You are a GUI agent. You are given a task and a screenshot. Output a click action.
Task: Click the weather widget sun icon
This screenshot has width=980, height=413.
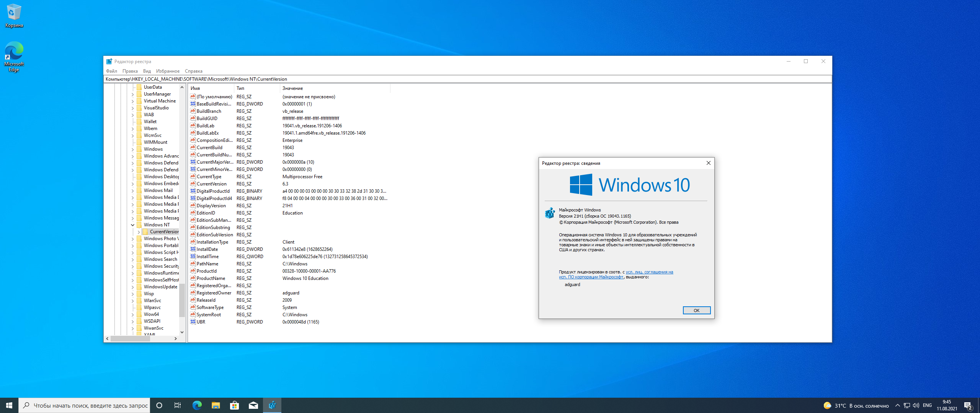click(x=827, y=405)
